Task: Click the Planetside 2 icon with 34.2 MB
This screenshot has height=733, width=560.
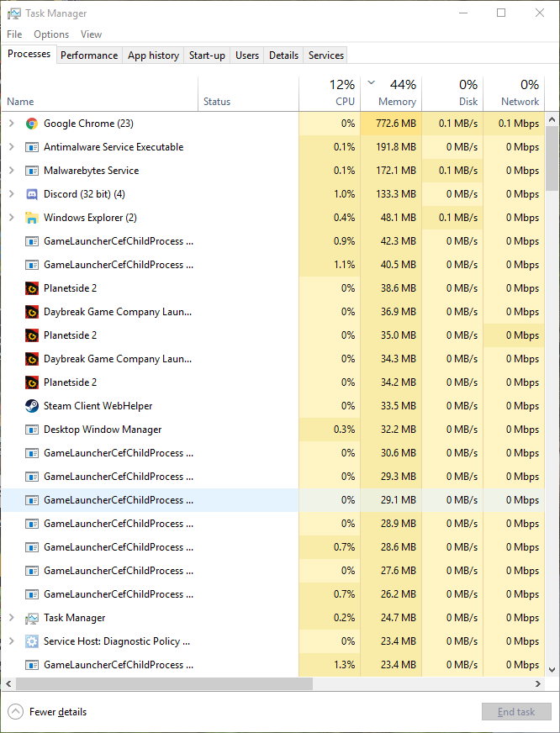Action: [x=32, y=382]
